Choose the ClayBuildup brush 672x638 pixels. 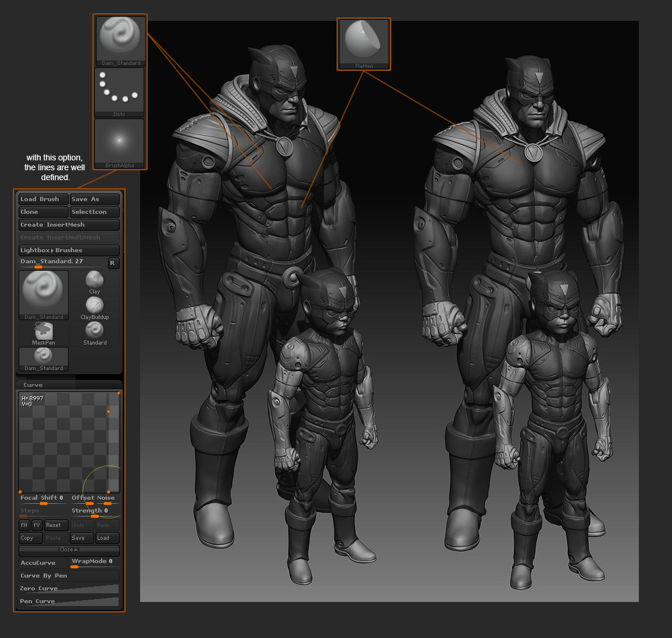point(94,308)
